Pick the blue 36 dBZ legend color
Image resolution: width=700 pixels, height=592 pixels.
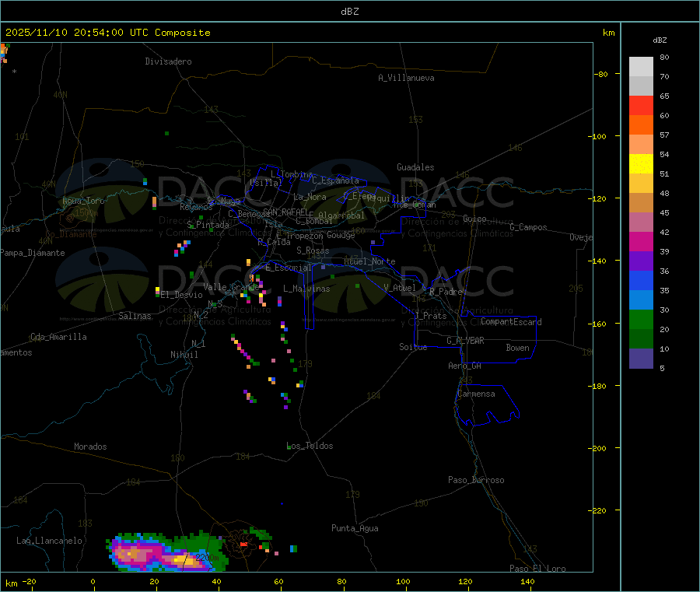(x=641, y=280)
